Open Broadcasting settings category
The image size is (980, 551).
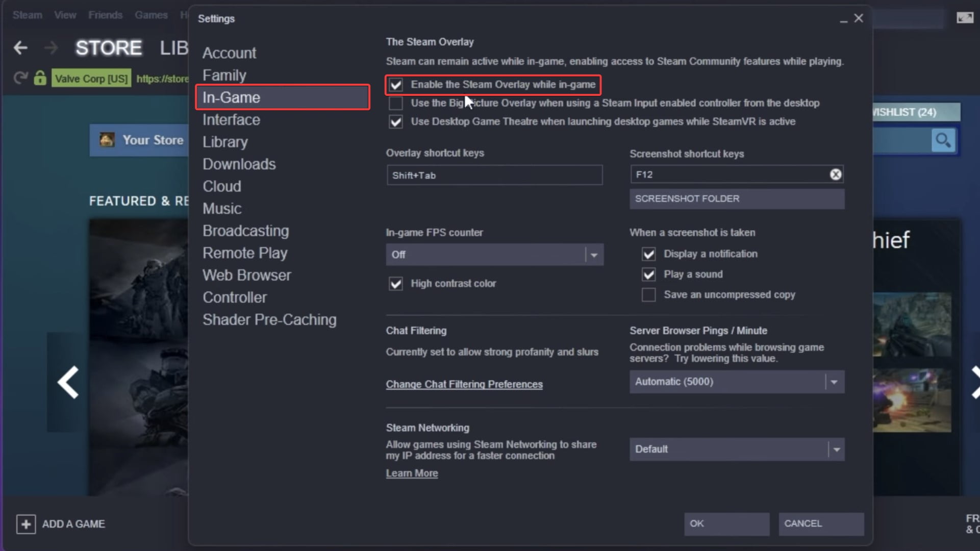click(245, 231)
